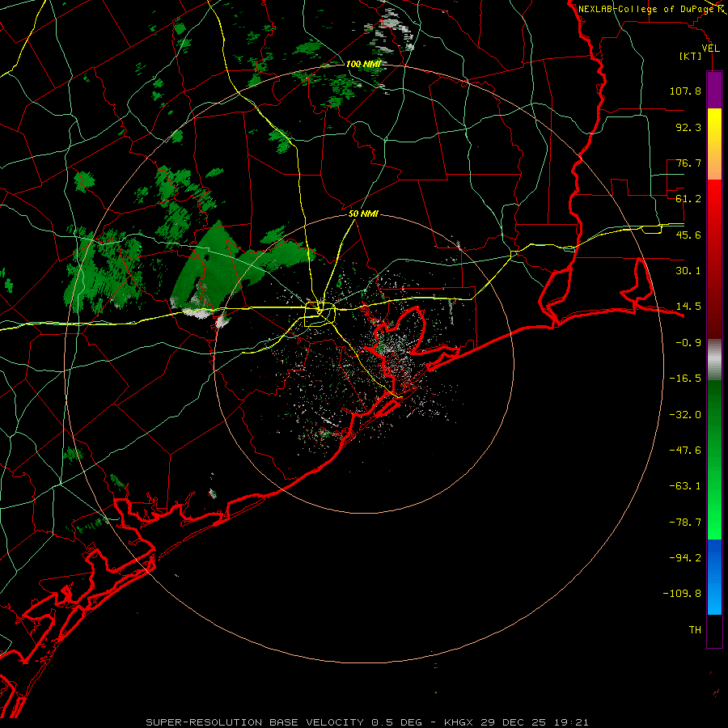
Task: Click the 92.3 value on velocity scale
Action: click(688, 127)
